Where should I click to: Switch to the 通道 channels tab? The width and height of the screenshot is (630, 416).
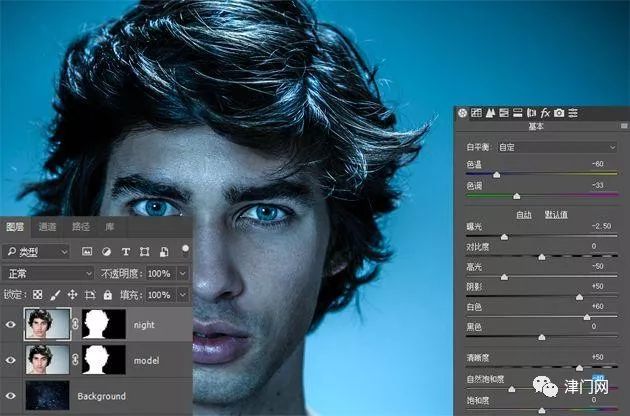(x=48, y=227)
